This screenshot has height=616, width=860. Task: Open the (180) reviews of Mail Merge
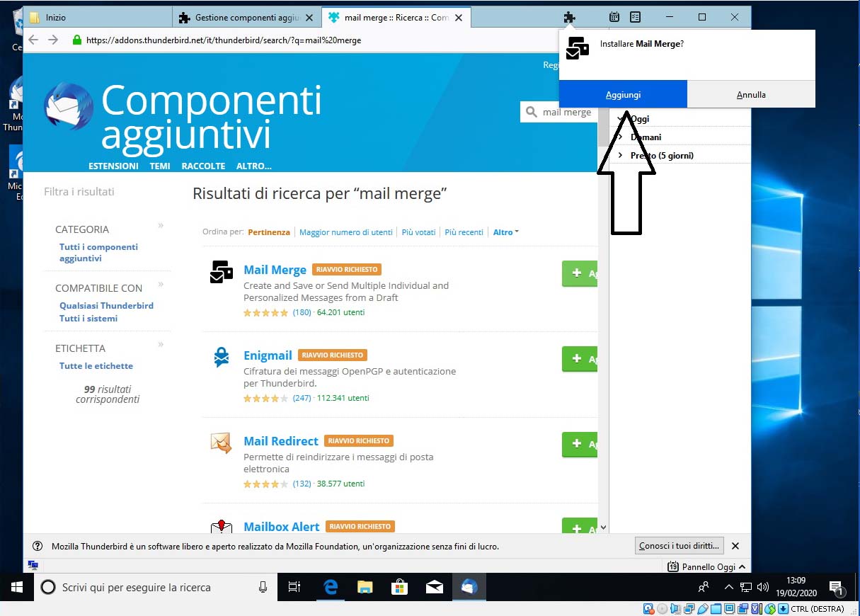point(302,312)
